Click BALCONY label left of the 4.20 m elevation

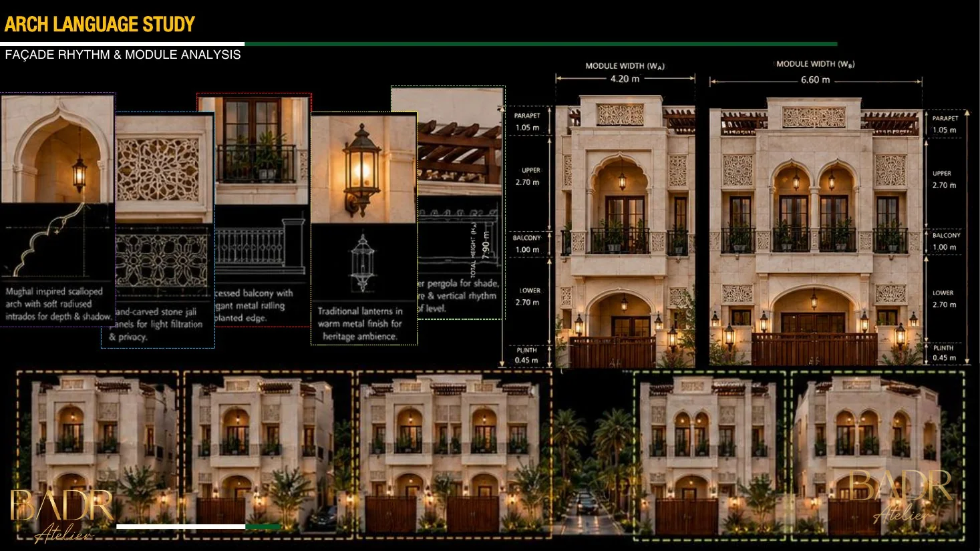pos(526,238)
